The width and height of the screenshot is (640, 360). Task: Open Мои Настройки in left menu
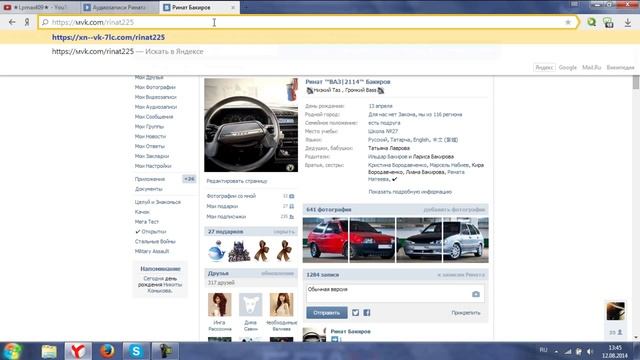(153, 166)
